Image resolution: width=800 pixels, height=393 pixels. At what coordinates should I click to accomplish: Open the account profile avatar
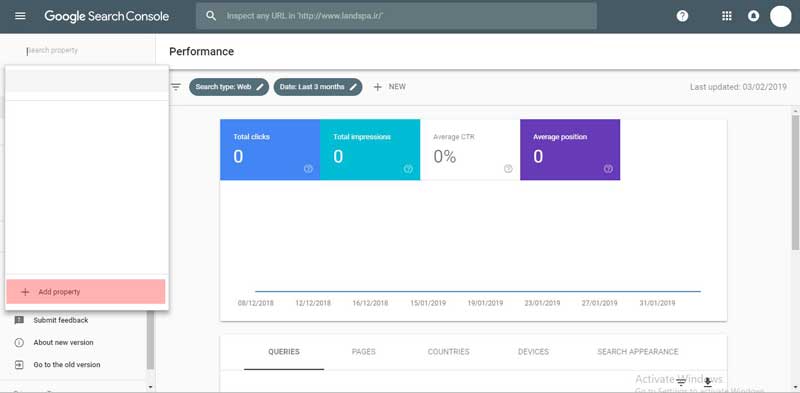click(780, 16)
